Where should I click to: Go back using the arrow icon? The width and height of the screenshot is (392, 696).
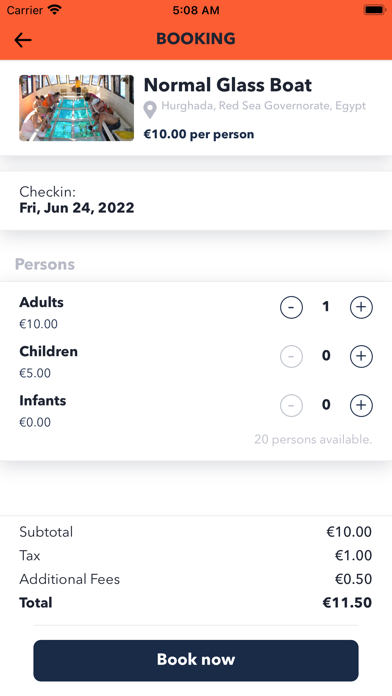click(x=23, y=40)
